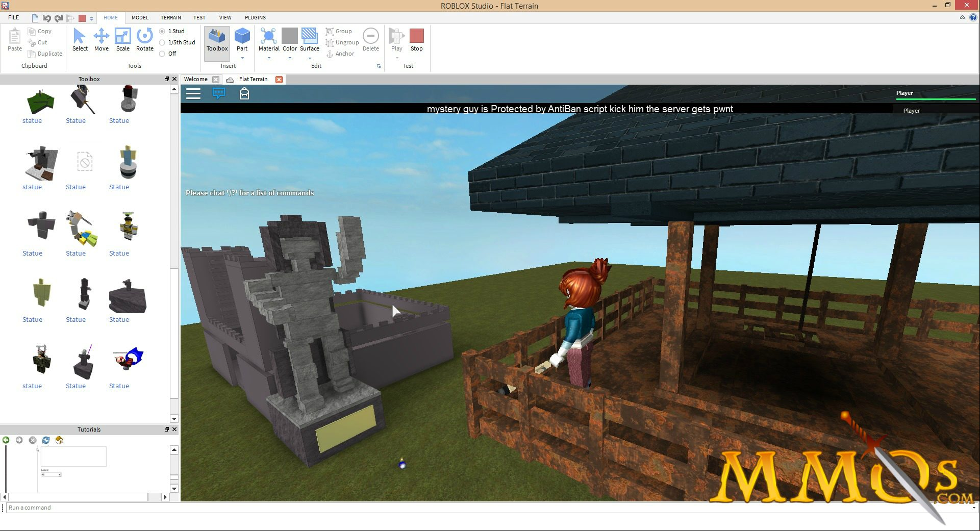Open the in-game hamburger menu
The width and height of the screenshot is (980, 531).
[x=193, y=93]
